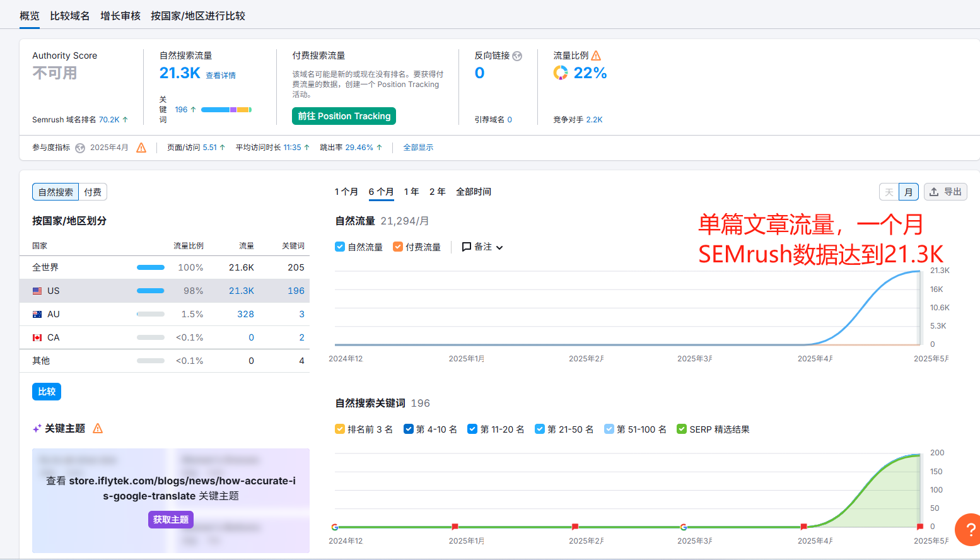Click the info circle next to 参与度指标
980x560 pixels.
[79, 148]
